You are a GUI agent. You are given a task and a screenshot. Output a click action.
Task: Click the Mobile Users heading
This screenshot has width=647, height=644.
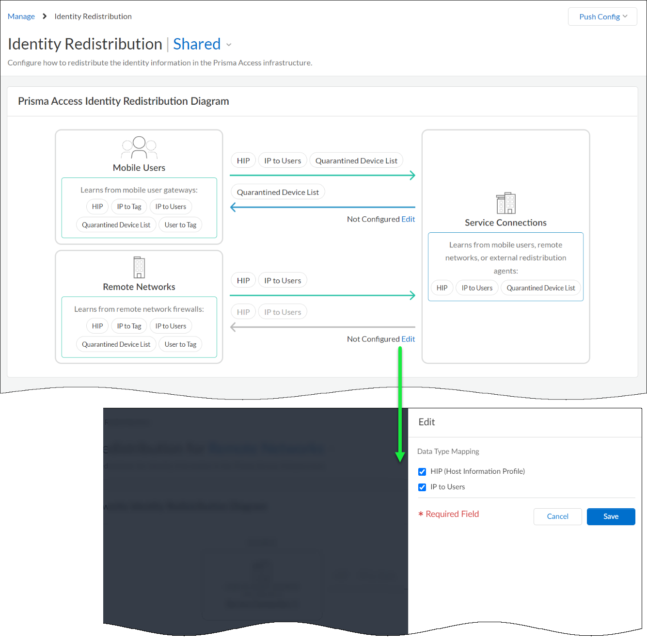tap(139, 168)
